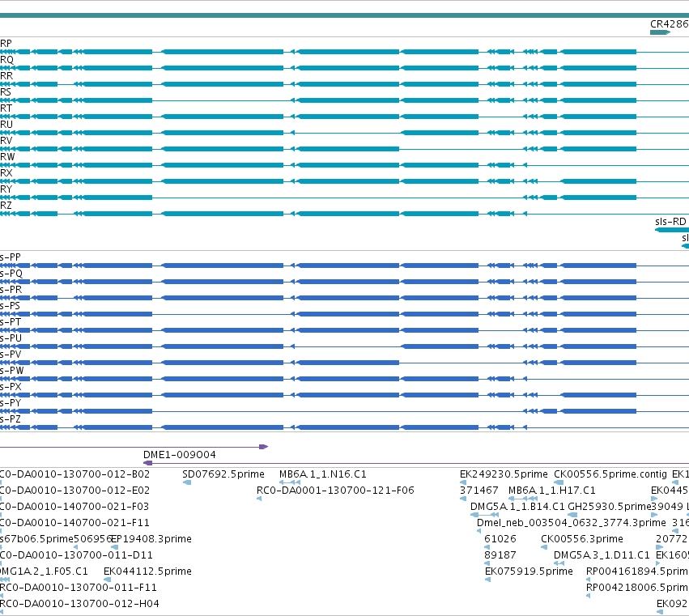Screen dimensions: 689x616
Task: Click the RC0-DA0010-130700-012-H04 label
Action: (79, 604)
